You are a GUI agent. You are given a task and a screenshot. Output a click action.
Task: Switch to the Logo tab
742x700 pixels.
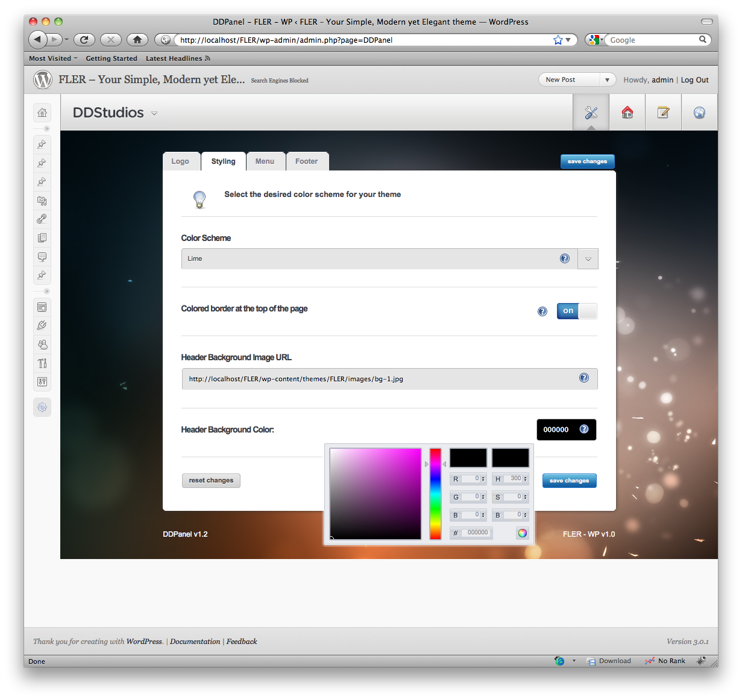click(180, 161)
